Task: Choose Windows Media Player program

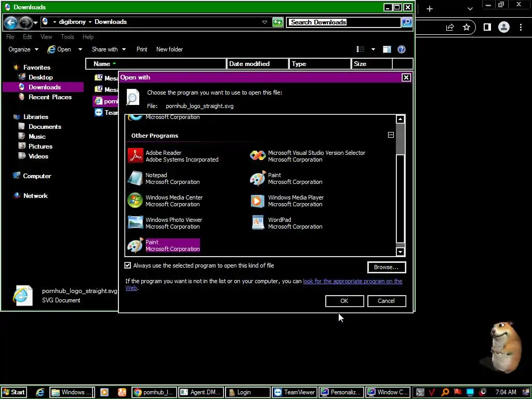Action: [x=287, y=201]
